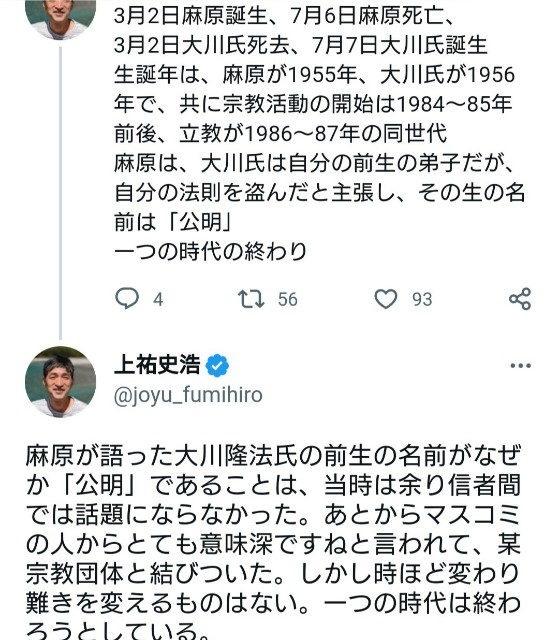The image size is (559, 640).
Task: Open replies via the speech bubble icon
Action: 127,298
